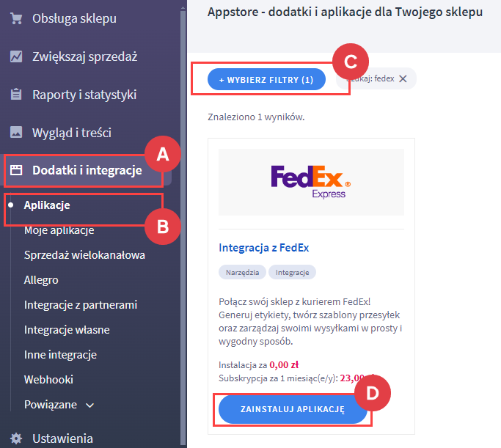
Task: Click the chart icon beside Zwiększaj sprzedaż
Action: click(x=16, y=56)
